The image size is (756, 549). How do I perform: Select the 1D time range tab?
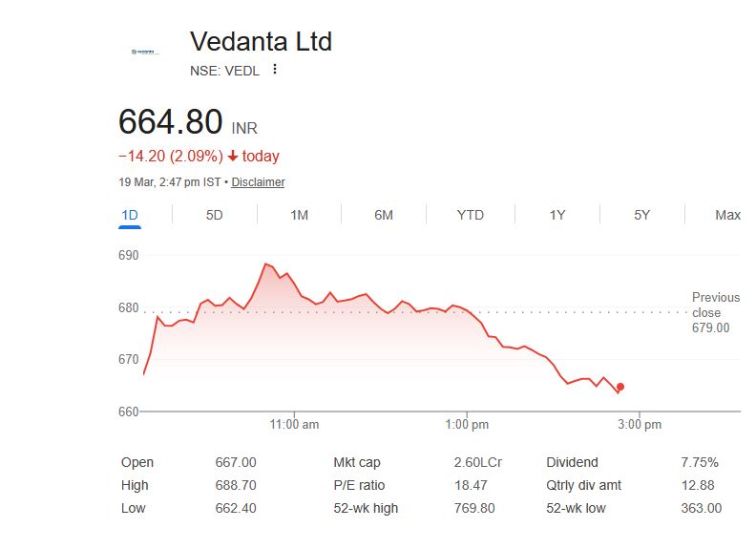pyautogui.click(x=130, y=215)
